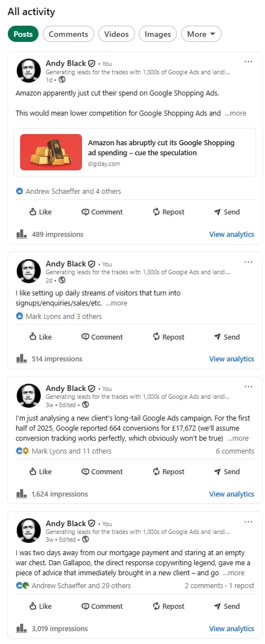Comment on the daily streams of visitors post
Screen dimensions: 265x644
pyautogui.click(x=102, y=337)
